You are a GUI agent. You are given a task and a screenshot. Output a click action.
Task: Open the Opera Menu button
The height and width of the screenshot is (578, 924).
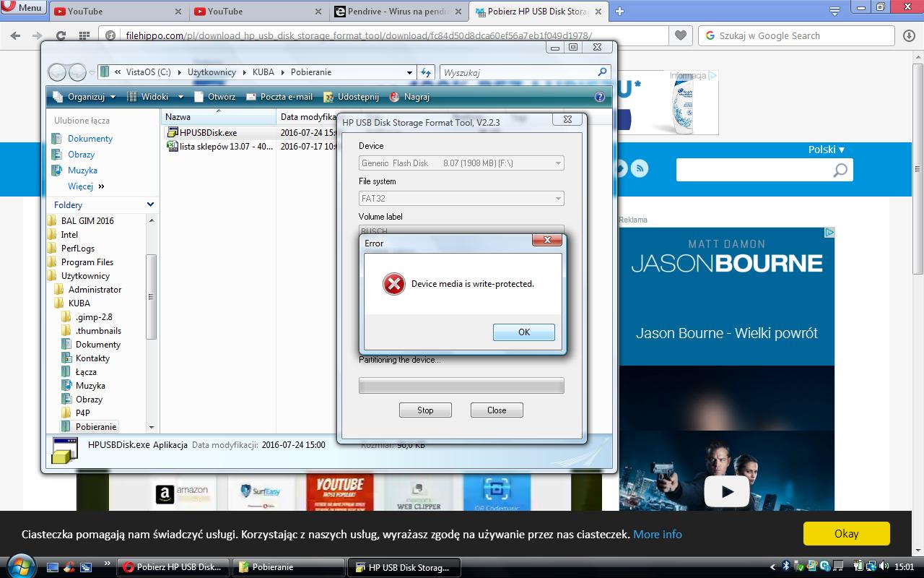click(23, 8)
